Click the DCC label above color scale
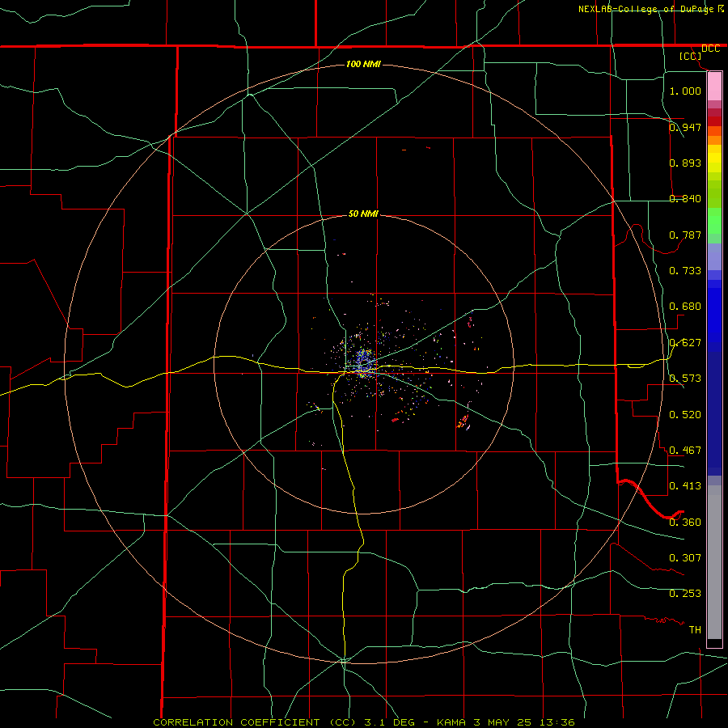This screenshot has height=728, width=728. pyautogui.click(x=710, y=49)
